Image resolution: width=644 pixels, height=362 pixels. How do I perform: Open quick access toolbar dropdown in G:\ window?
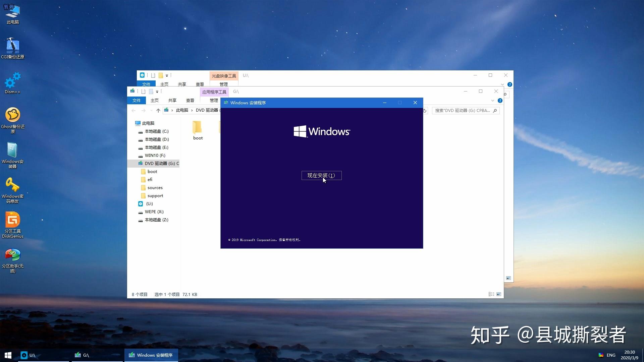(x=157, y=92)
